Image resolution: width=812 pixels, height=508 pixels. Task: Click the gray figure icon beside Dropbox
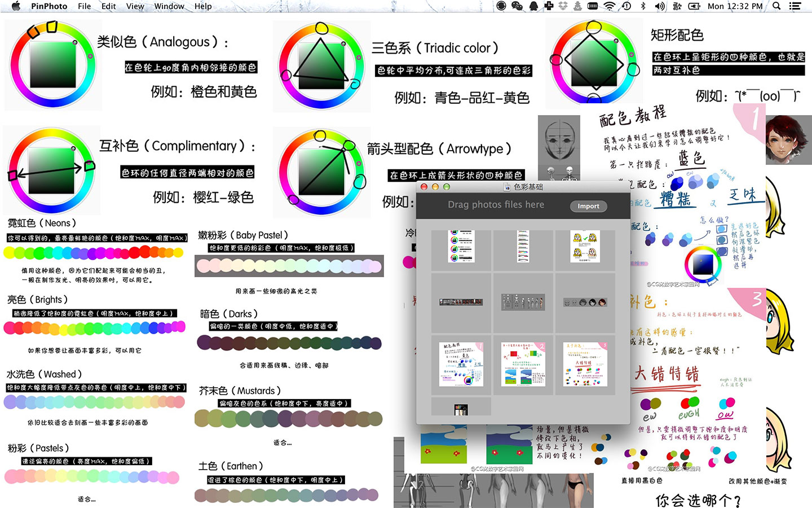[x=577, y=6]
